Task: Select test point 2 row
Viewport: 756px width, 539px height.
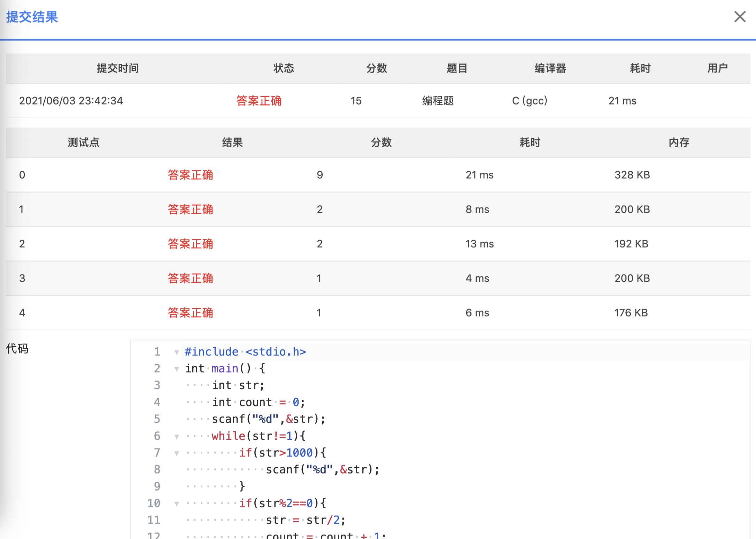Action: [378, 244]
